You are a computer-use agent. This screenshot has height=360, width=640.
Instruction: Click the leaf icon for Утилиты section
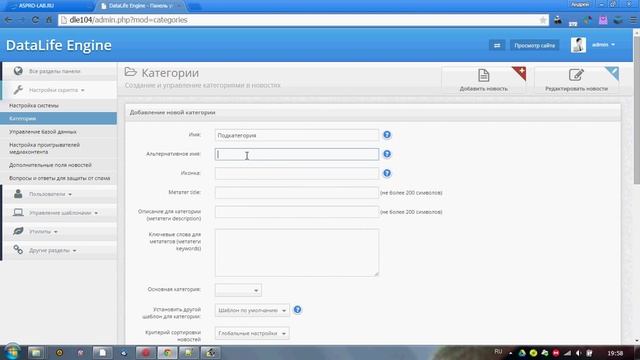[x=18, y=231]
